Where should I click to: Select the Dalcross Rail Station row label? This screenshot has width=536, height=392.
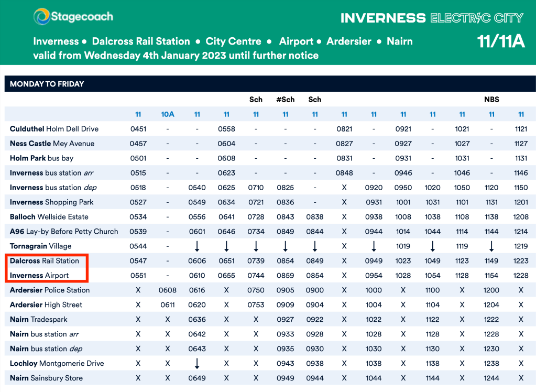click(x=45, y=260)
